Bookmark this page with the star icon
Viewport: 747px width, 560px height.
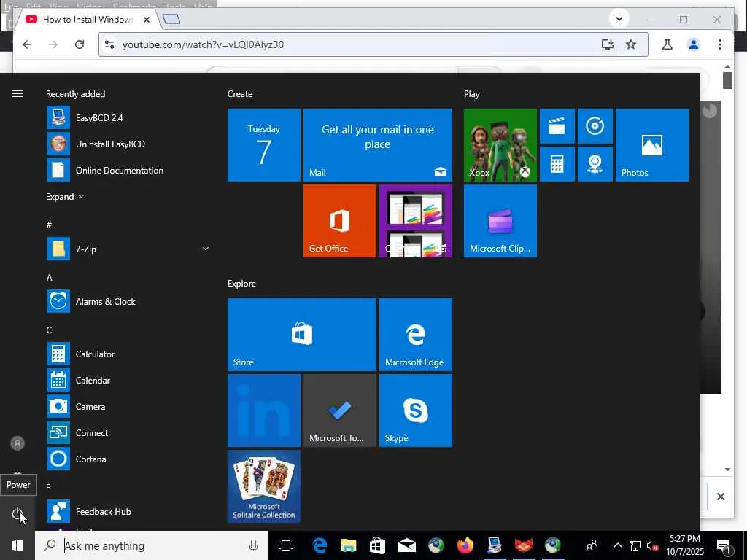(x=631, y=44)
